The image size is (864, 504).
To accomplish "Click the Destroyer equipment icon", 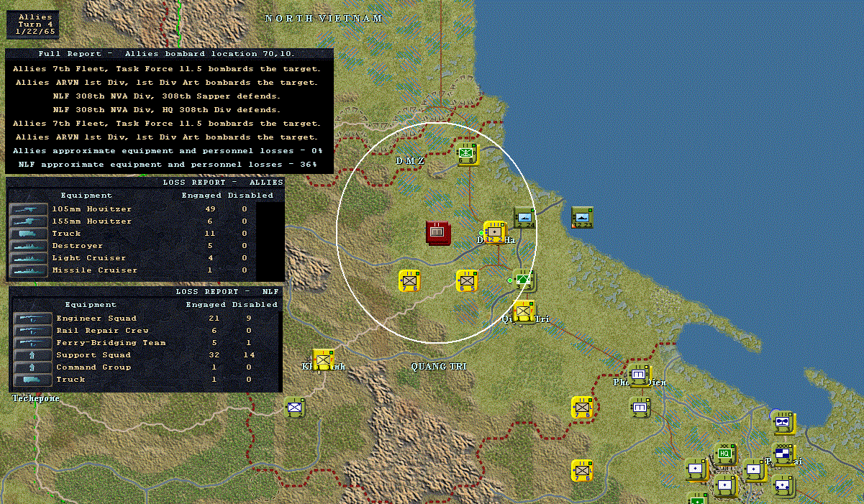I will tap(27, 246).
